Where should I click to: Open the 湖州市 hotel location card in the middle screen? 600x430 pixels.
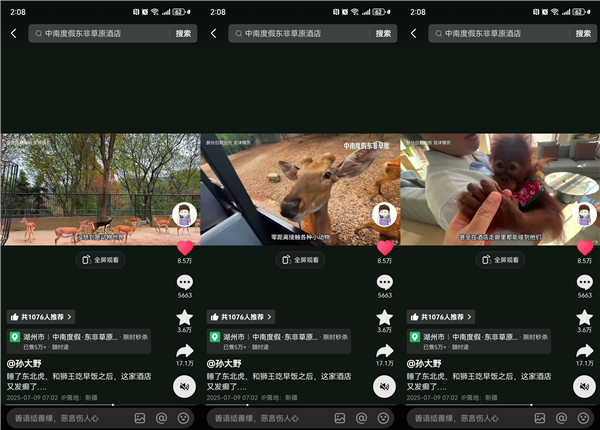(x=280, y=342)
